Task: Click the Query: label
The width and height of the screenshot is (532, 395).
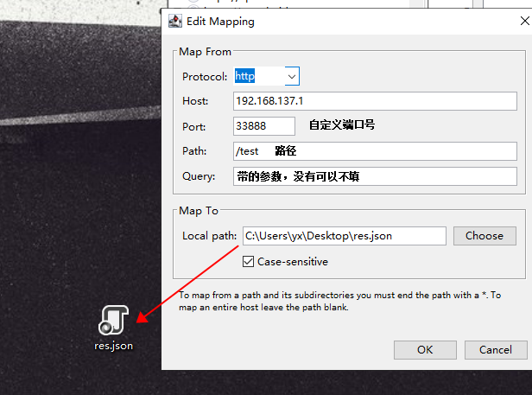Action: tap(199, 176)
